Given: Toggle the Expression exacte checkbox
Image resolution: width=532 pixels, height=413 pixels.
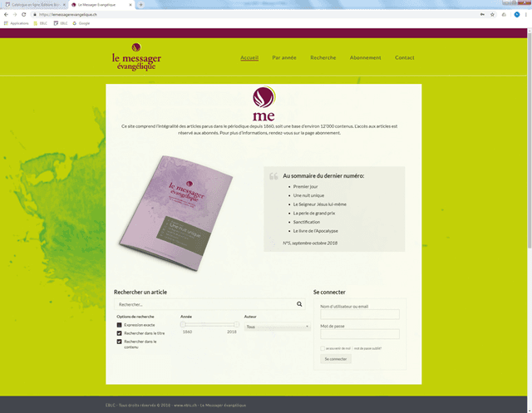Looking at the screenshot, I should pos(119,325).
